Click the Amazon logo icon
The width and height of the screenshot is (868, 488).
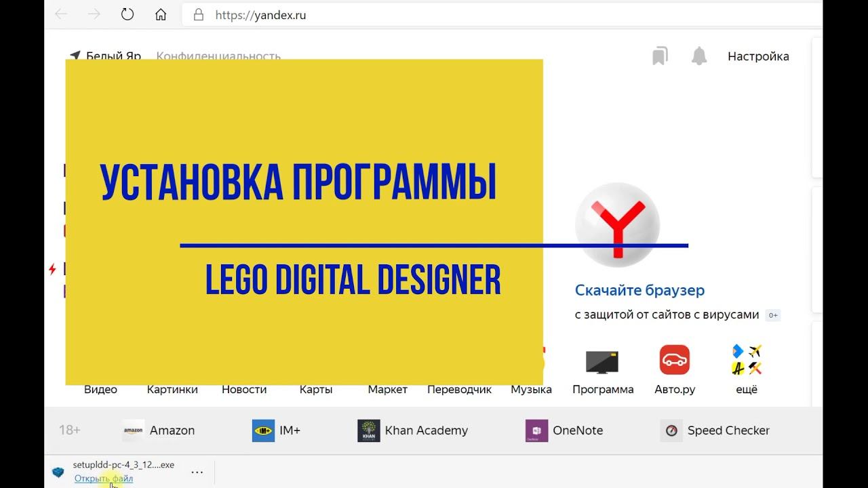click(134, 430)
